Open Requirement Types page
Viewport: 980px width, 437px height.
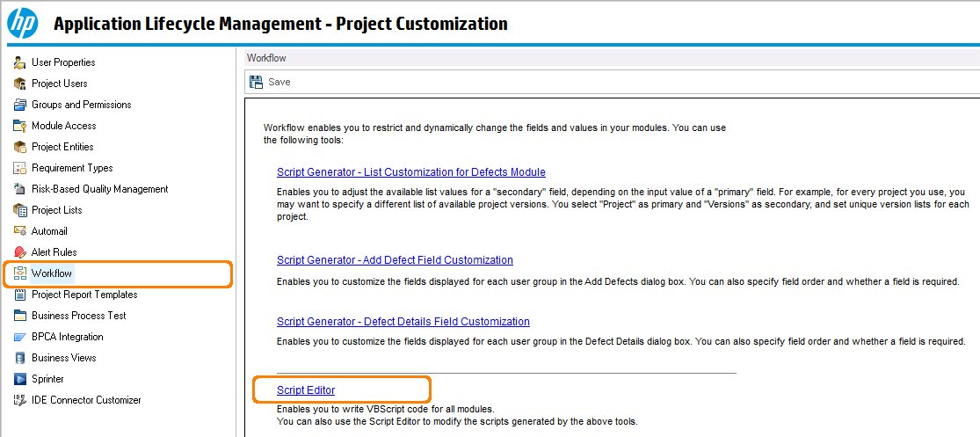point(72,168)
